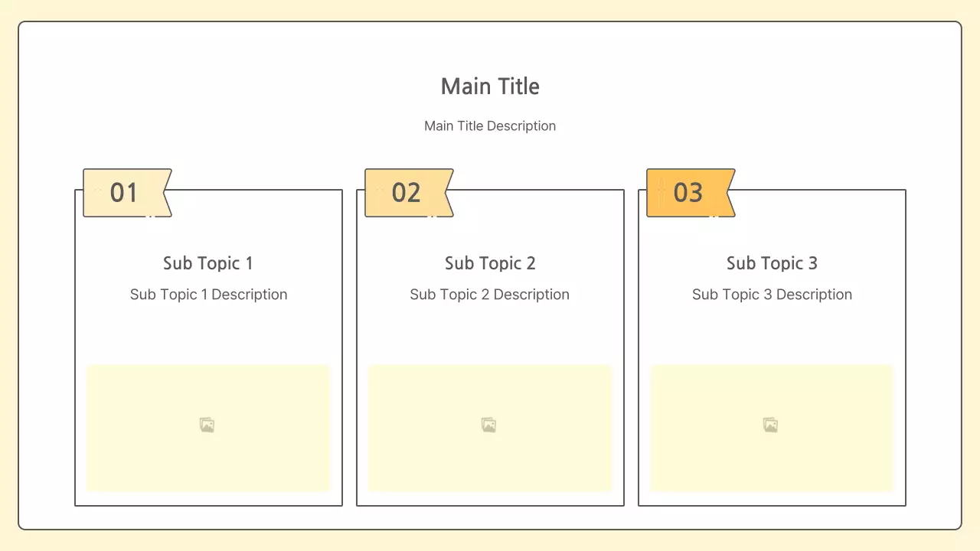Click the image icon in Sub Topic 1 card
The image size is (980, 551).
pos(207,425)
